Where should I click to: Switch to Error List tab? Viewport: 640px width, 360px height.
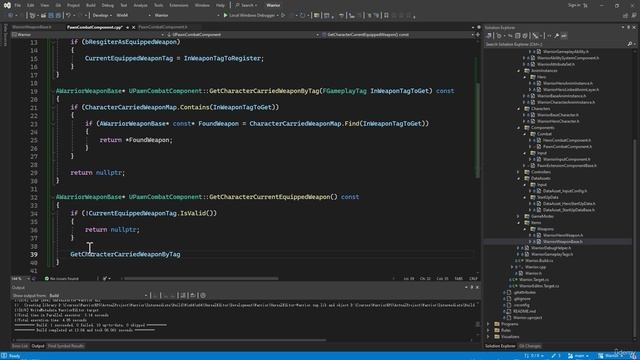tap(20, 346)
